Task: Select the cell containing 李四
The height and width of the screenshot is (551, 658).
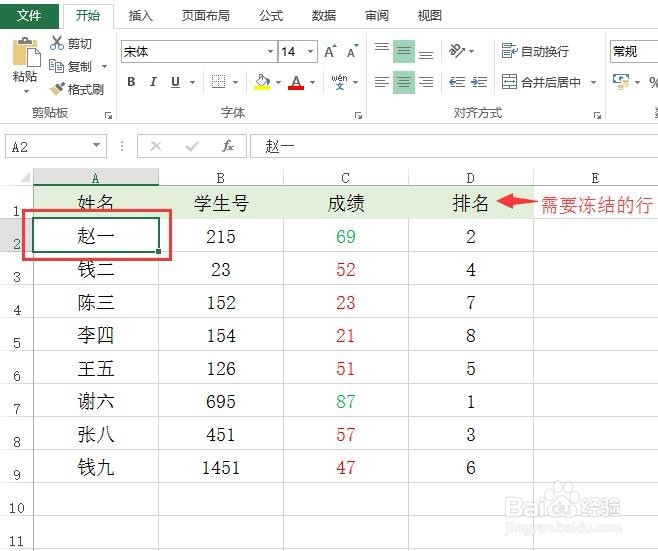Action: pyautogui.click(x=96, y=335)
